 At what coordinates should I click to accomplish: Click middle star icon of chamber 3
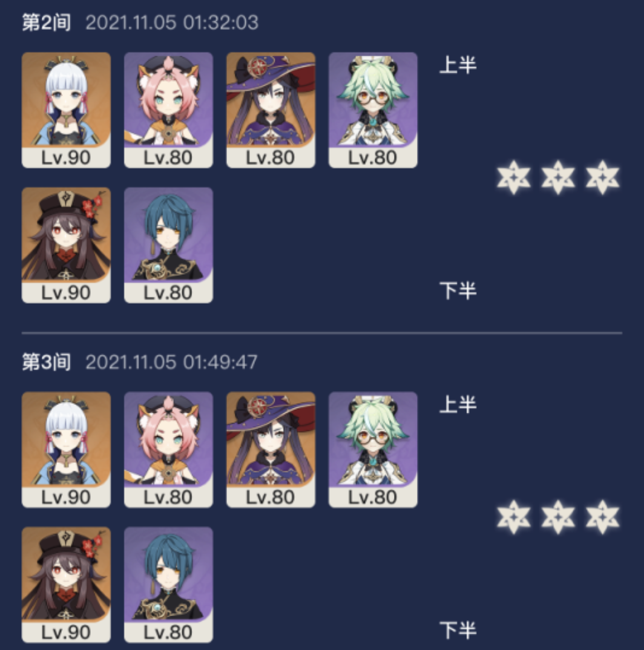pos(558,516)
